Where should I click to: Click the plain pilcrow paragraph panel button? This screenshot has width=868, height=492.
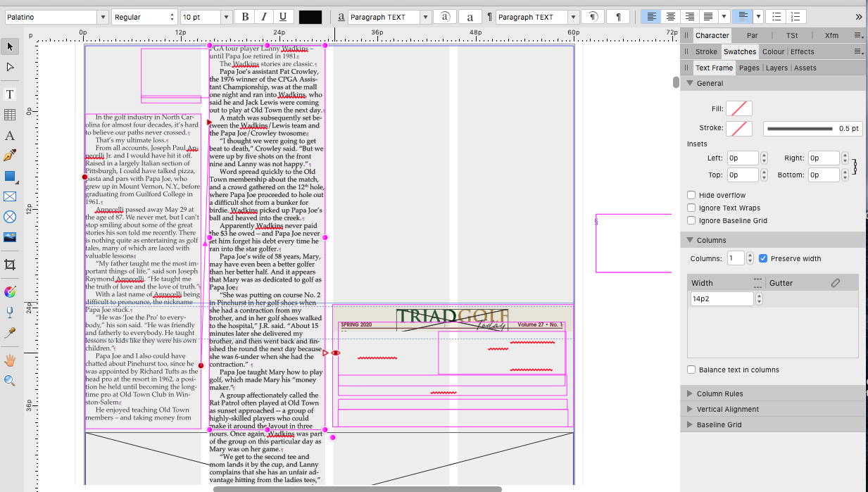618,17
